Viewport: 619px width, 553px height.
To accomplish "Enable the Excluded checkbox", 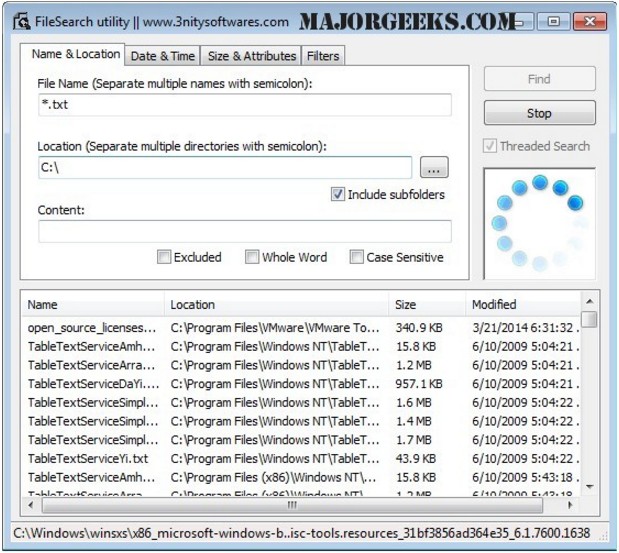I will click(x=164, y=257).
